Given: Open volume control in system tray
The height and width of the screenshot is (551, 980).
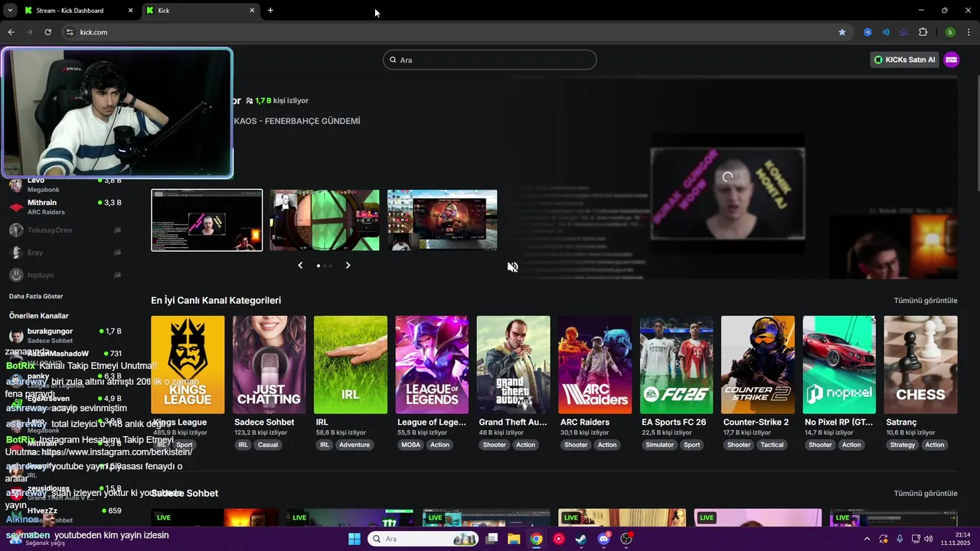Looking at the screenshot, I should pos(929,539).
